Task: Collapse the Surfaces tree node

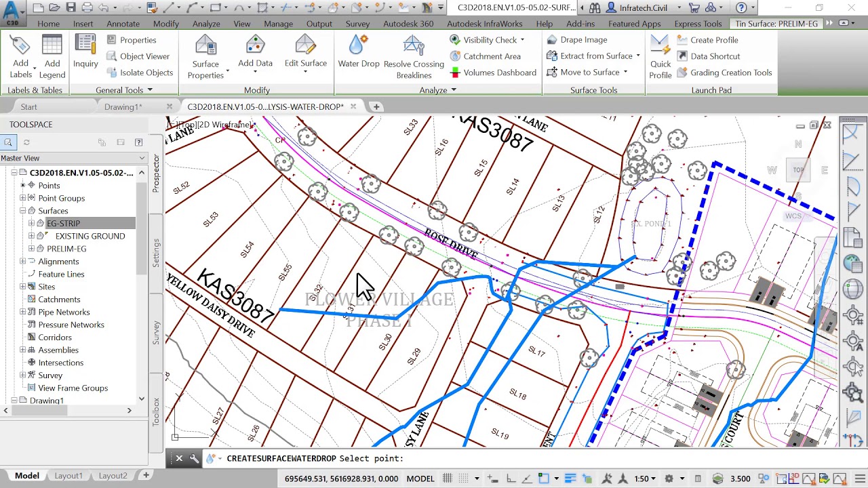Action: click(x=22, y=211)
